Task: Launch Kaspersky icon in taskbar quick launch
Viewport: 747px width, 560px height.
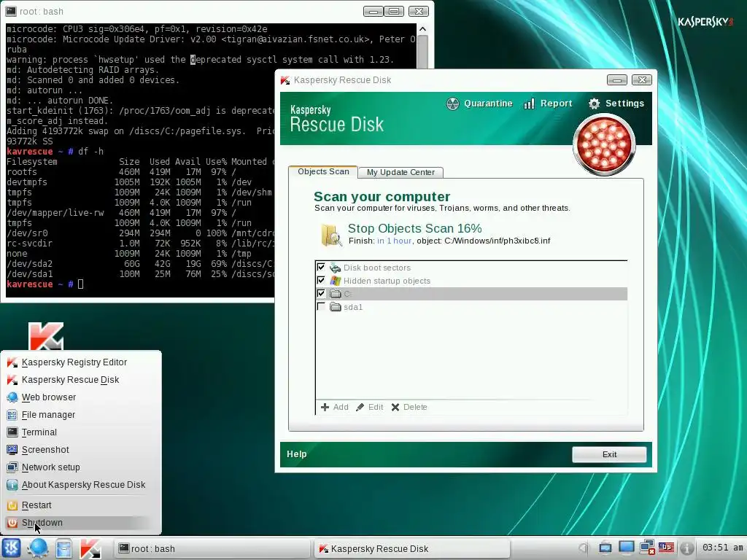Action: tap(90, 548)
